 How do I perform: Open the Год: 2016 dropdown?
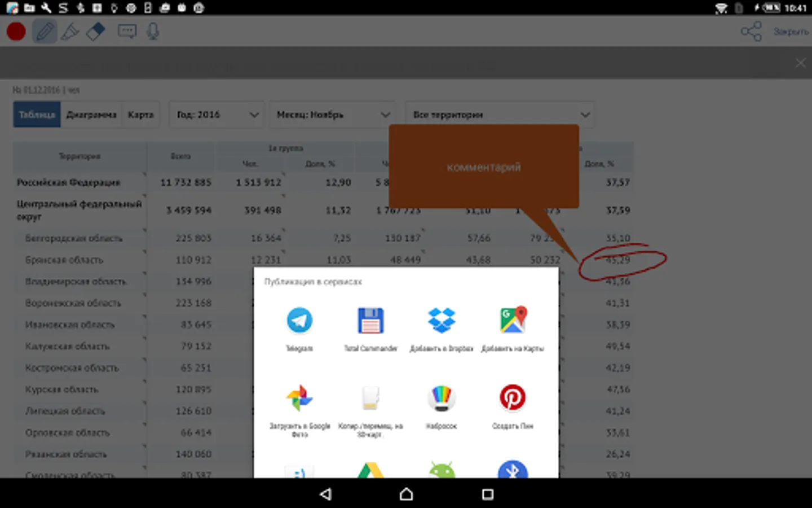pos(217,115)
